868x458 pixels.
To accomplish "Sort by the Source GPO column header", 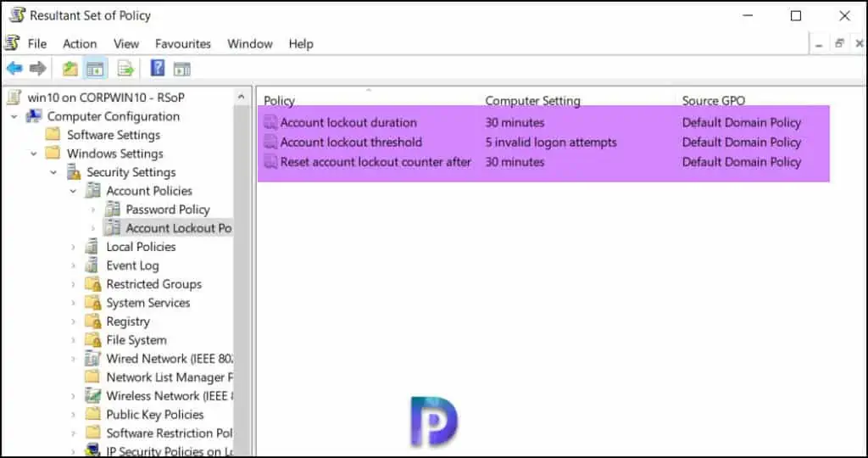I will (x=714, y=100).
